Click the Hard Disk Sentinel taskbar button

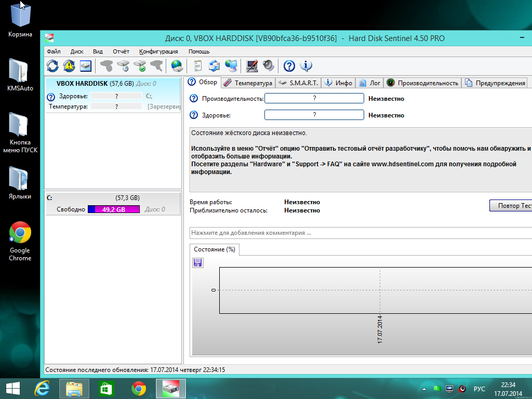(x=170, y=389)
